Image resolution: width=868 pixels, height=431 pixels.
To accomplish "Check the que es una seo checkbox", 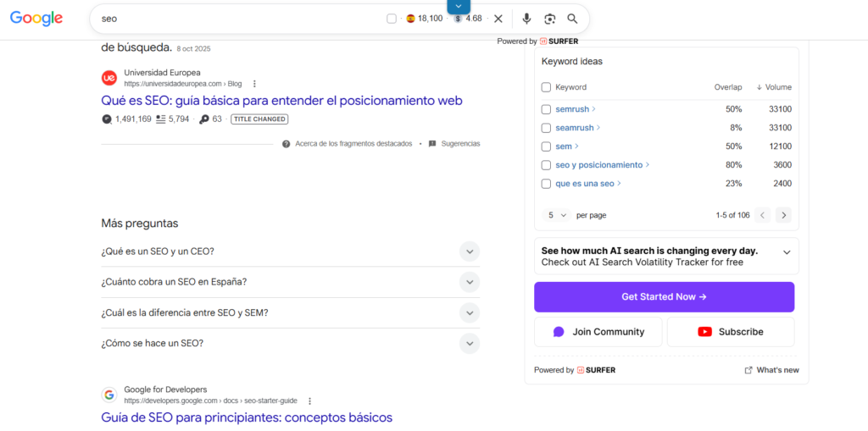I will 546,184.
